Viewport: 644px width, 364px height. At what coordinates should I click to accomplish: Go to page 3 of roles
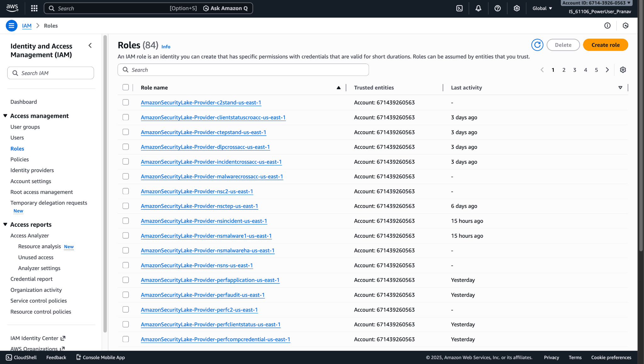coord(575,70)
